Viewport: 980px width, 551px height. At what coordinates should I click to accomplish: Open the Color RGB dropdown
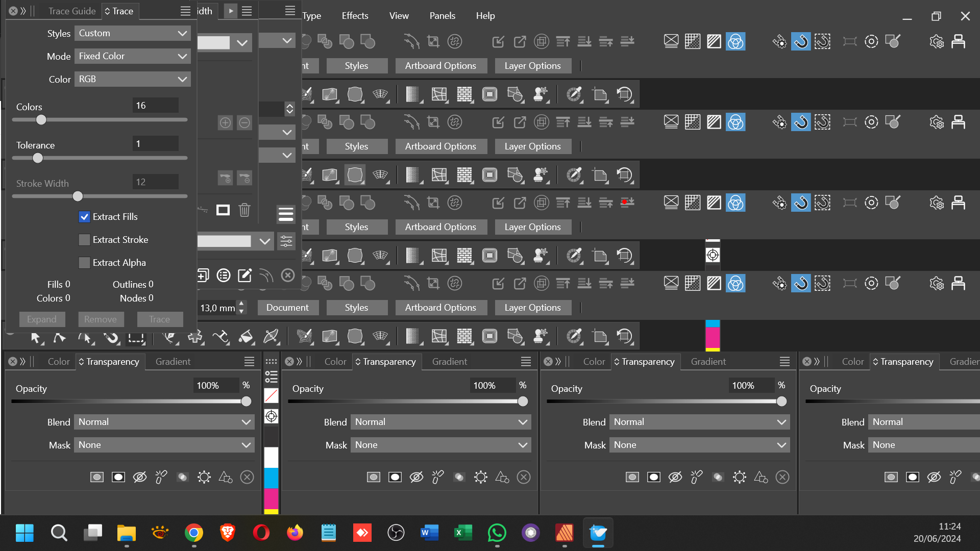pos(132,79)
